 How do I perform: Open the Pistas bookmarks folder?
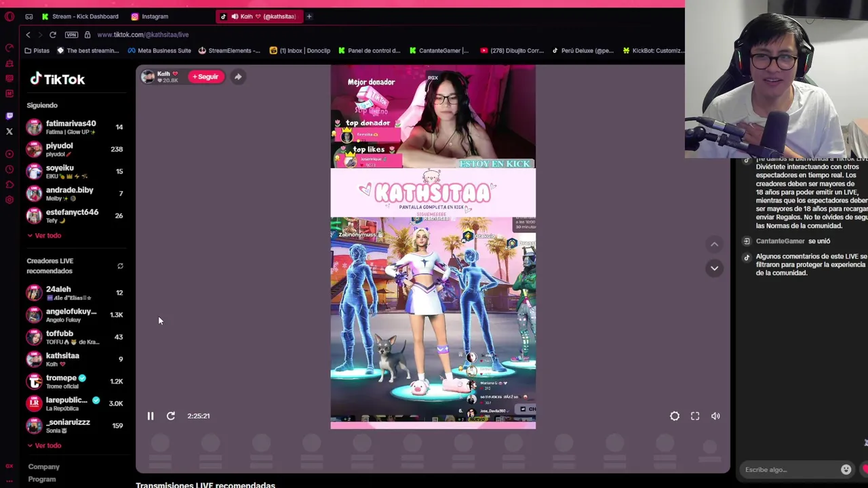tap(37, 50)
